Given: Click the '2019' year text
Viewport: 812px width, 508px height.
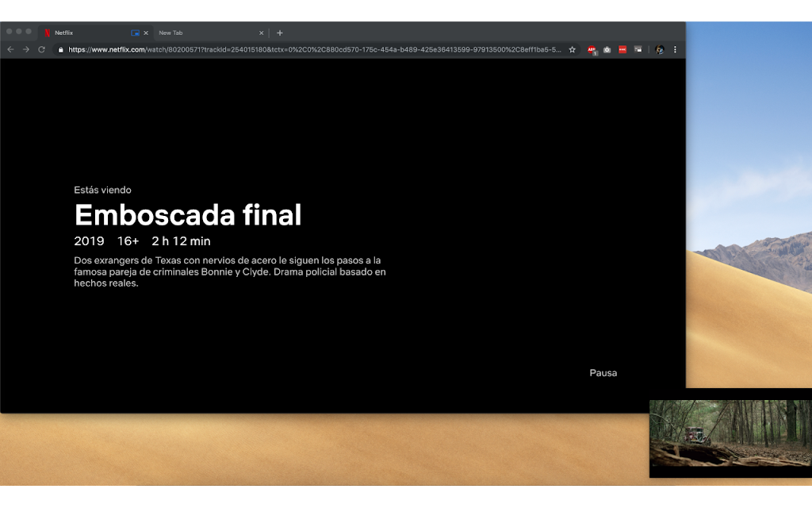Looking at the screenshot, I should point(89,241).
